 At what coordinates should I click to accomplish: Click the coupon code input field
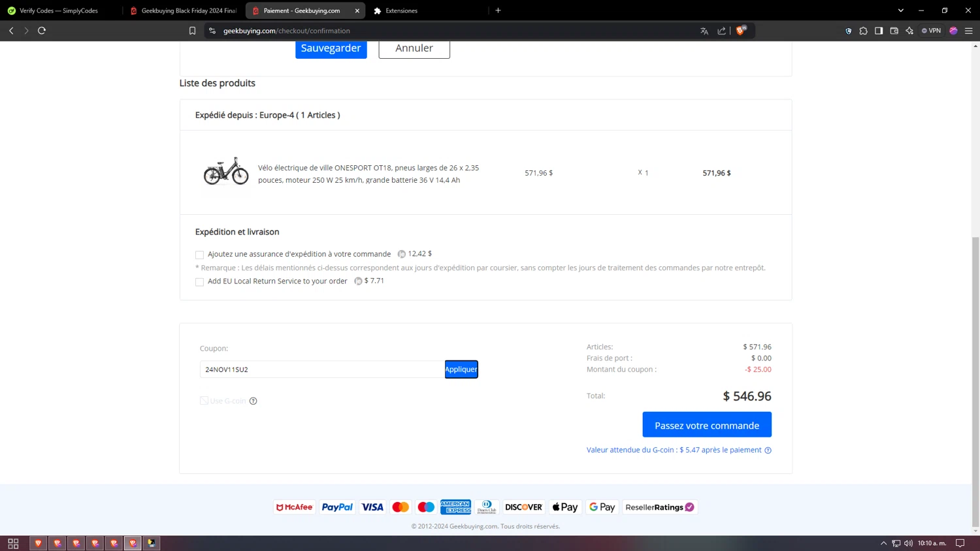[x=322, y=370]
